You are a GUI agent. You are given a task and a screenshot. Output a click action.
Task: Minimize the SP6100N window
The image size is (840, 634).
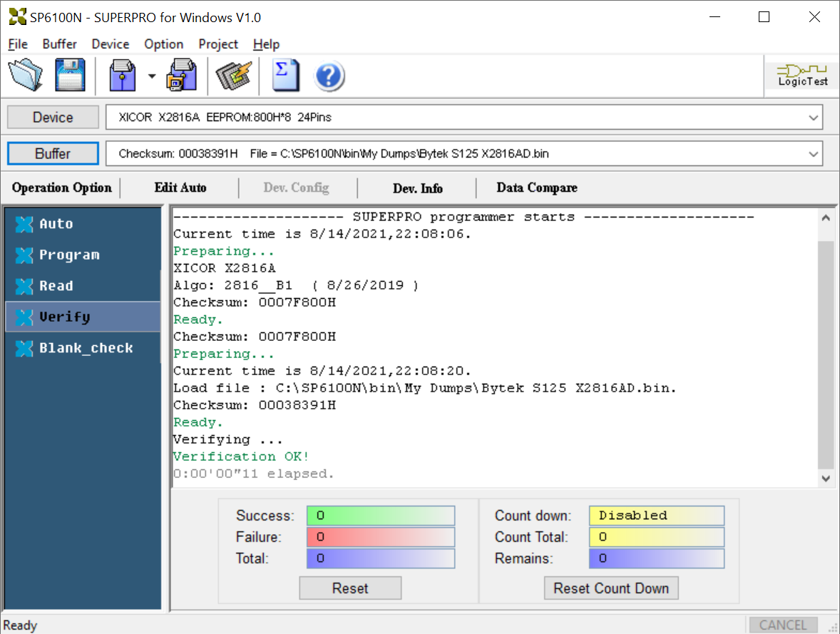pos(714,17)
